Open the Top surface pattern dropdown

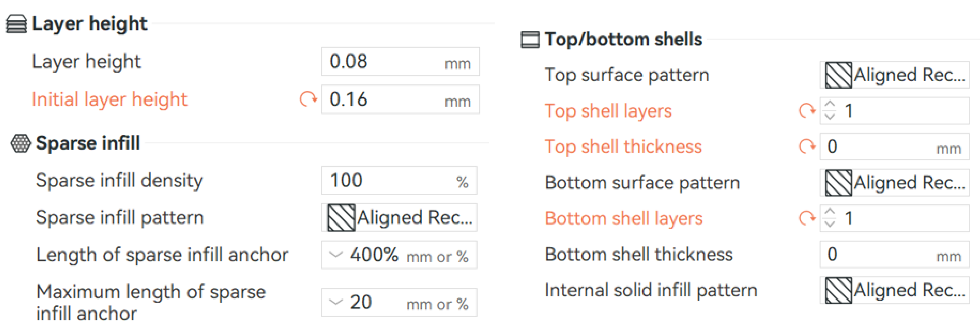click(x=894, y=75)
